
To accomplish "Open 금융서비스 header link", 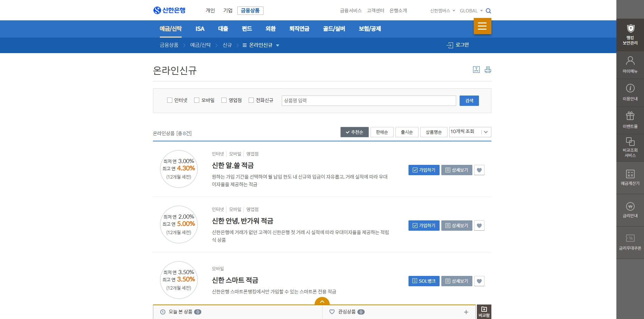I will point(351,11).
